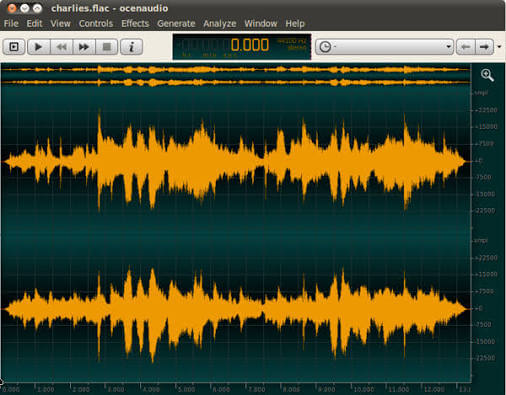Click the Stop playback button
The image size is (506, 395).
(107, 47)
